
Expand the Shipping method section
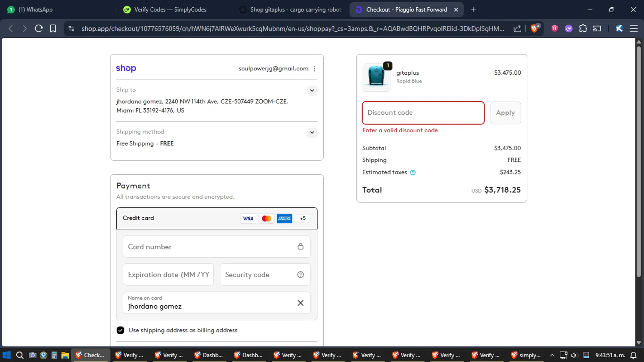tap(312, 133)
